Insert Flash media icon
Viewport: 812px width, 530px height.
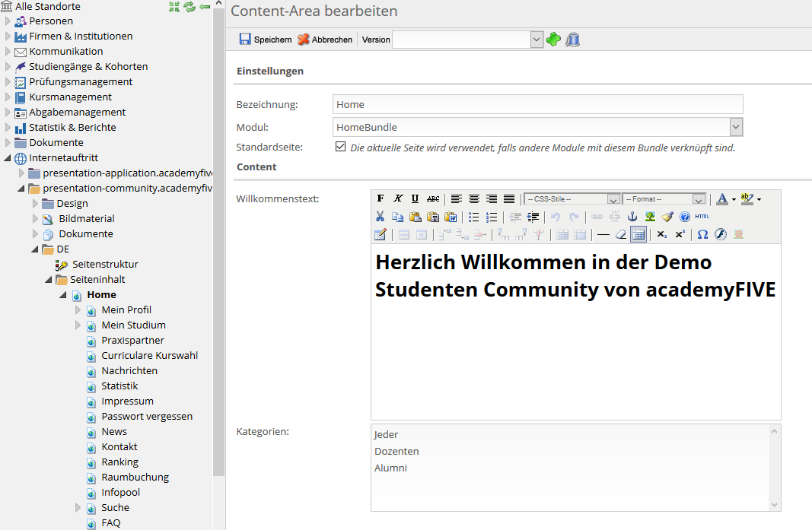click(721, 234)
